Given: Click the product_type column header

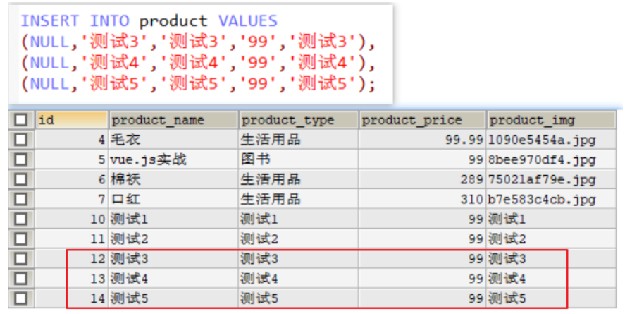Looking at the screenshot, I should coord(299,120).
